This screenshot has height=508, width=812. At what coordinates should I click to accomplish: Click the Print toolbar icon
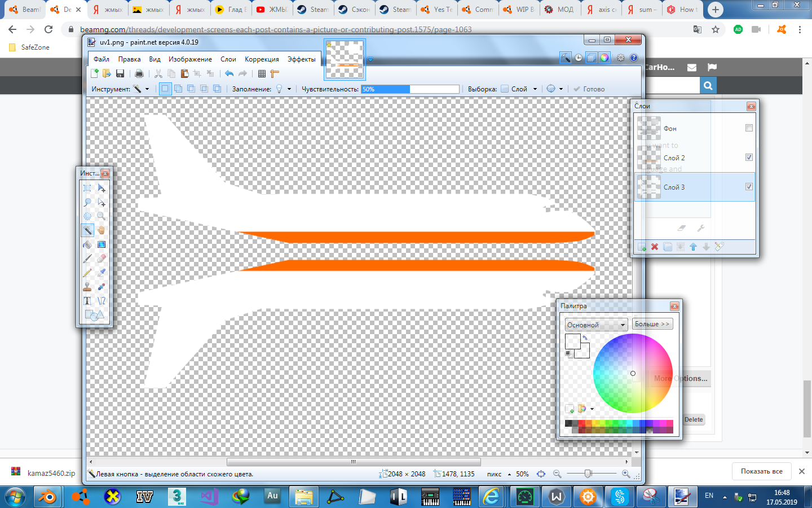139,73
